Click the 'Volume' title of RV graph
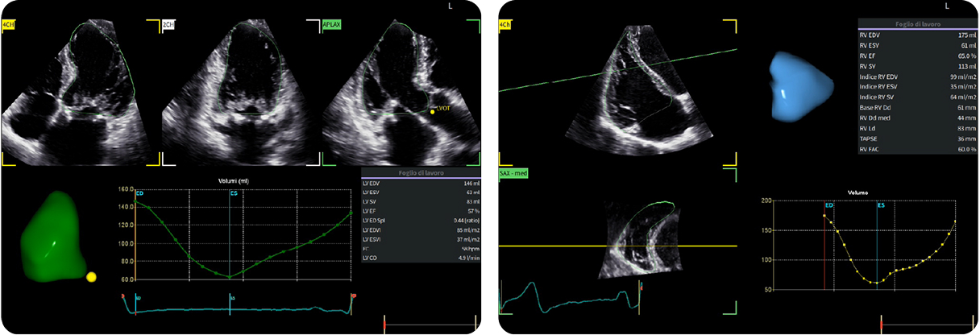This screenshot has height=335, width=980. point(857,193)
